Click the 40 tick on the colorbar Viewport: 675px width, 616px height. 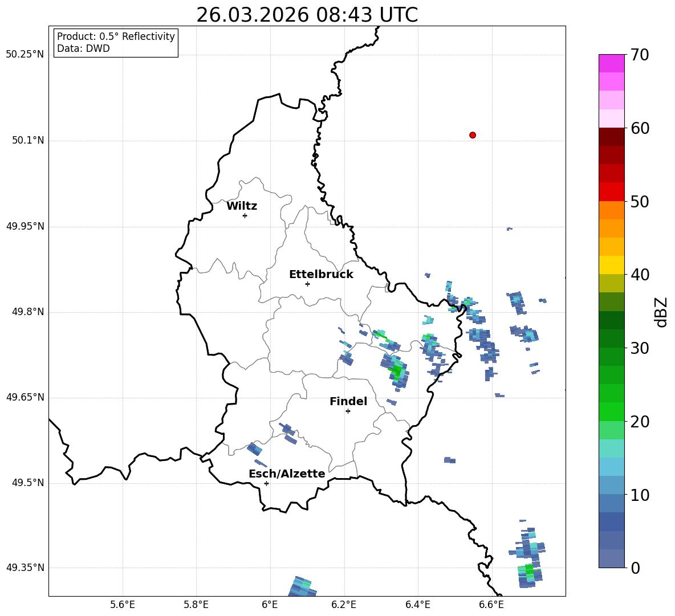click(x=640, y=275)
